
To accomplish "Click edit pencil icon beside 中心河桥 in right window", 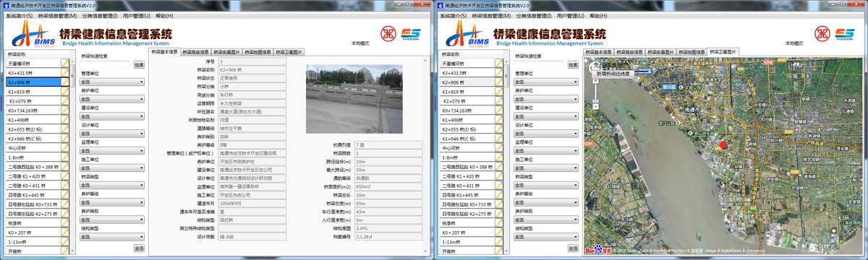I will click(x=498, y=148).
